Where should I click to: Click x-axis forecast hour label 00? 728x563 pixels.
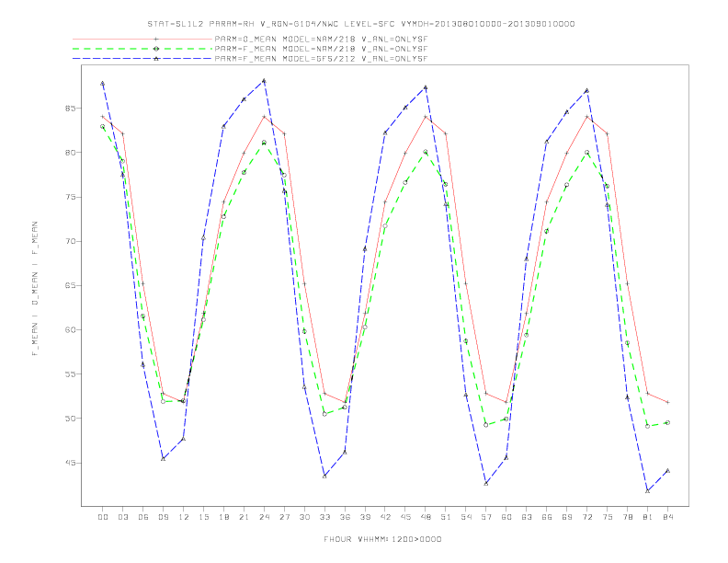[103, 517]
